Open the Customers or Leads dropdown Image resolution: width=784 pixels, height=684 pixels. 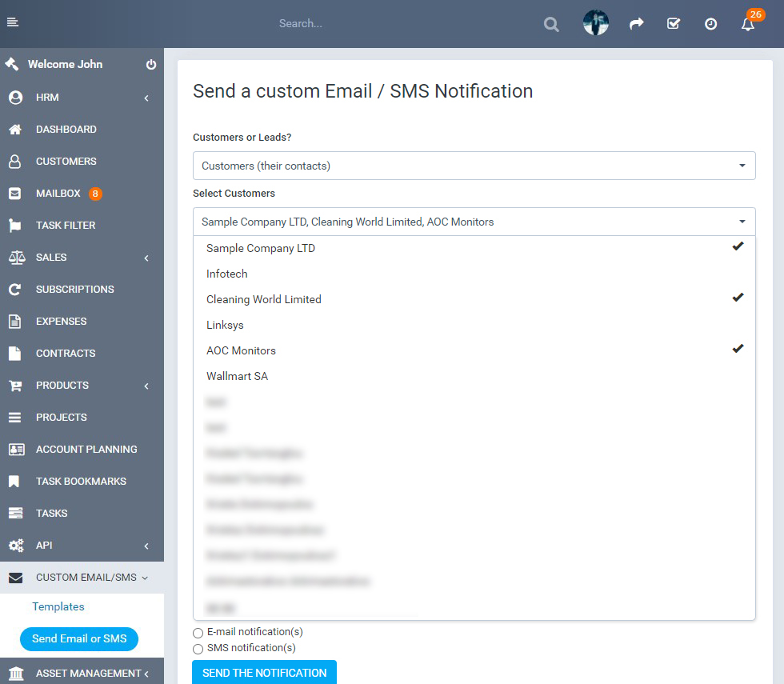[x=474, y=166]
